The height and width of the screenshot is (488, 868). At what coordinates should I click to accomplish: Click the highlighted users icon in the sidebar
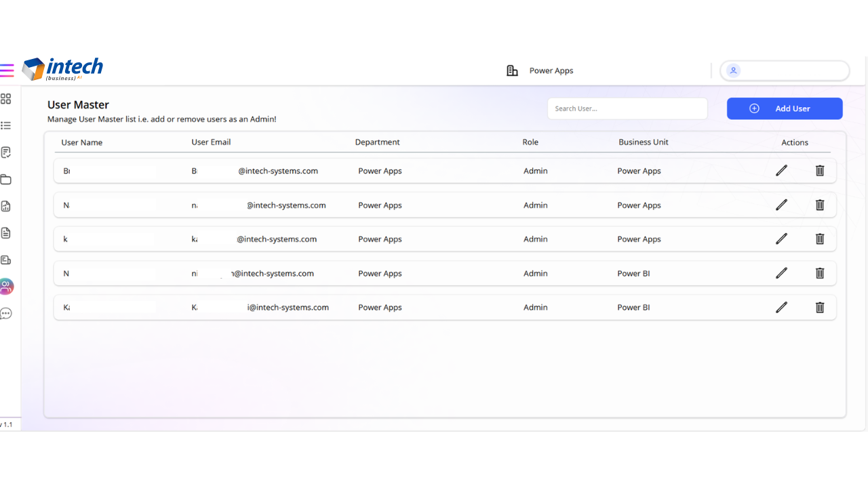(x=6, y=287)
